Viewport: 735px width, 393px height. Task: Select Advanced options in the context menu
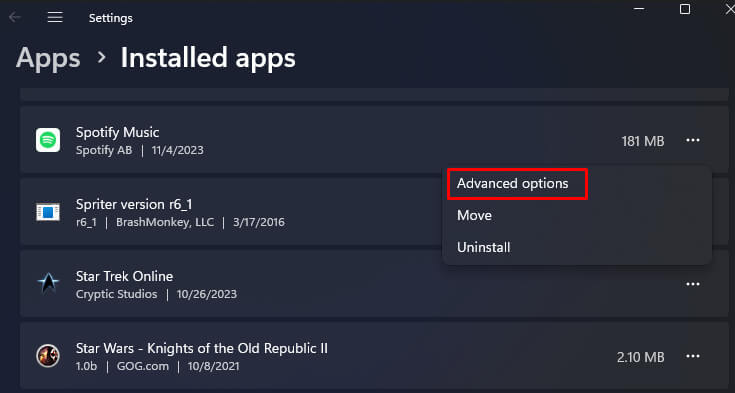click(x=512, y=183)
